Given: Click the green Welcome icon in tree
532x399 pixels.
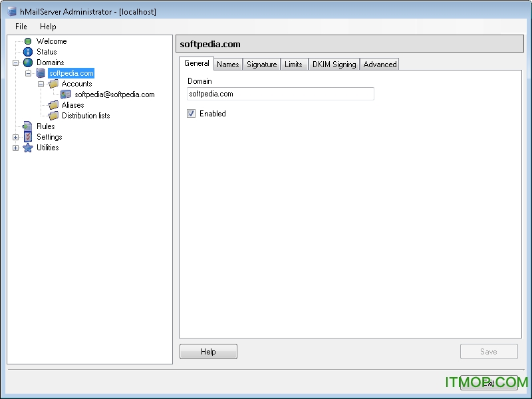Looking at the screenshot, I should [x=28, y=41].
